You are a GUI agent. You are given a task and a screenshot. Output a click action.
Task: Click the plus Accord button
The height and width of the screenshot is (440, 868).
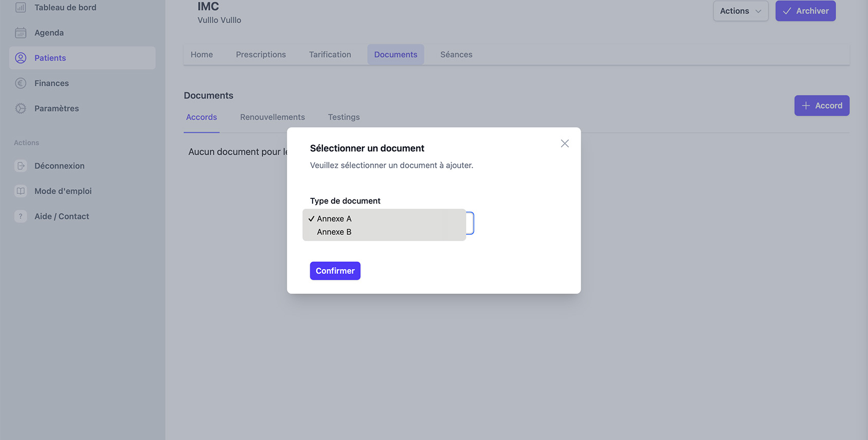coord(822,105)
